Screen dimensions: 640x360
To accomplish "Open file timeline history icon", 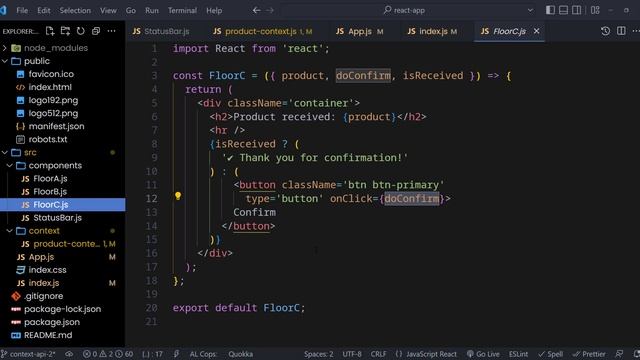I will [605, 31].
